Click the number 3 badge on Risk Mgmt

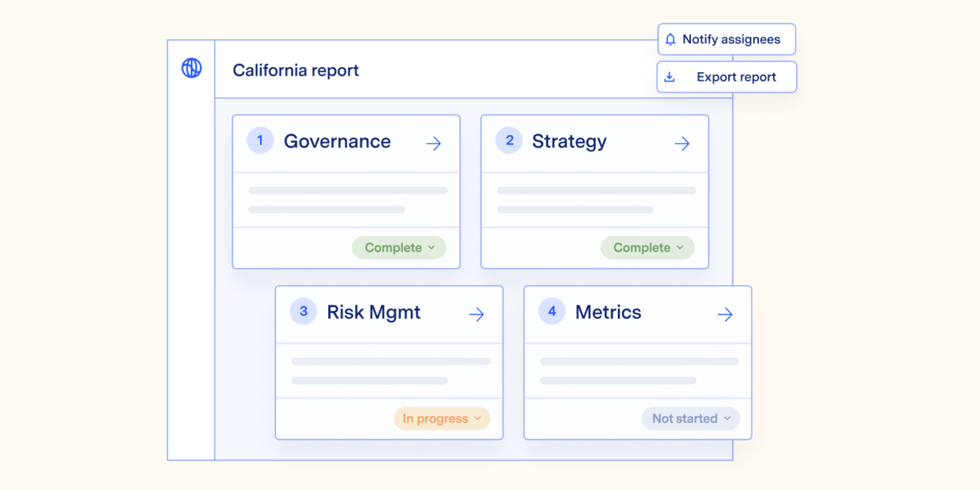click(x=303, y=311)
